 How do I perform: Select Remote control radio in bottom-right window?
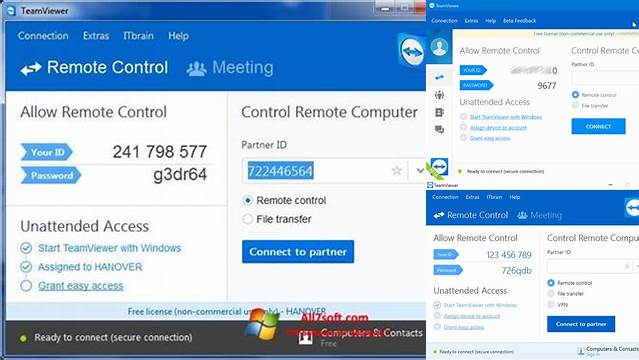click(551, 283)
